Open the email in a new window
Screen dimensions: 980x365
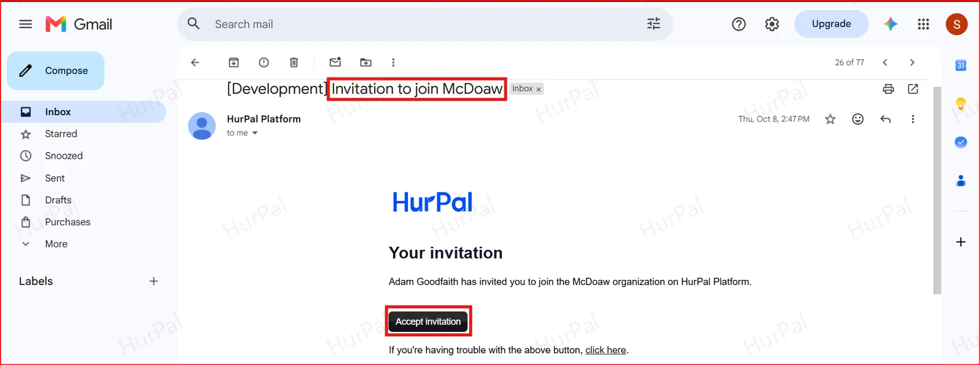point(913,89)
